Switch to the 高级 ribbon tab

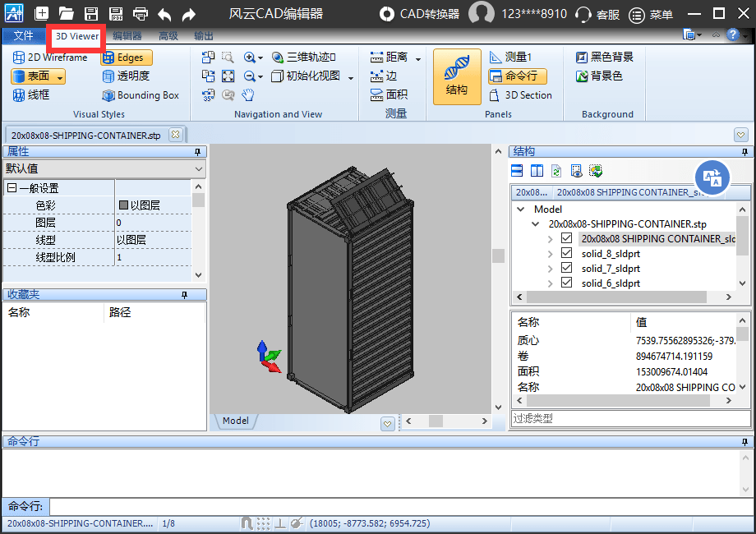(x=168, y=36)
